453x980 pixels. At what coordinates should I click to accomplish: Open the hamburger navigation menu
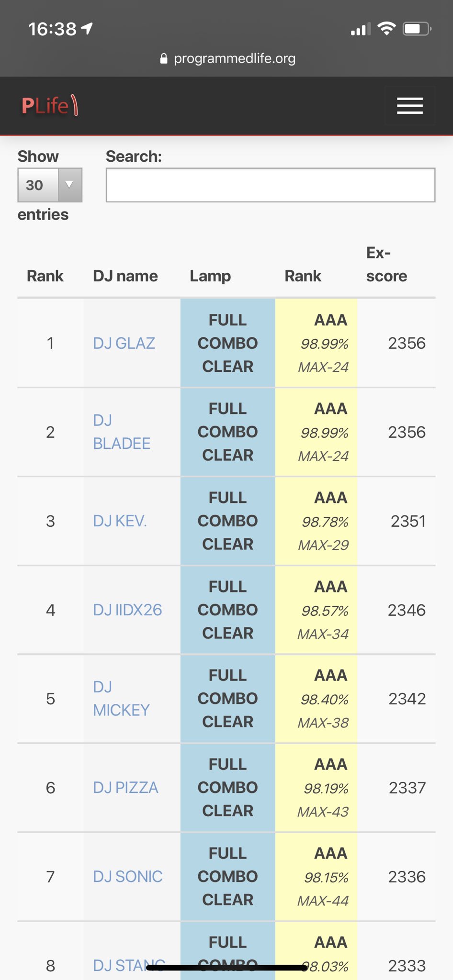409,106
